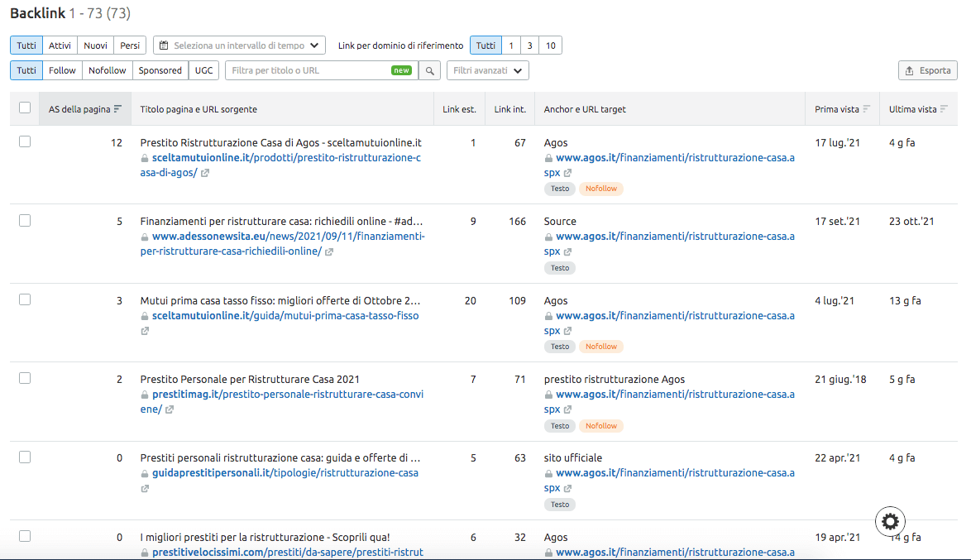Image resolution: width=971 pixels, height=560 pixels.
Task: Open target external icon in guidaprestitipersonali row
Action: tap(568, 489)
